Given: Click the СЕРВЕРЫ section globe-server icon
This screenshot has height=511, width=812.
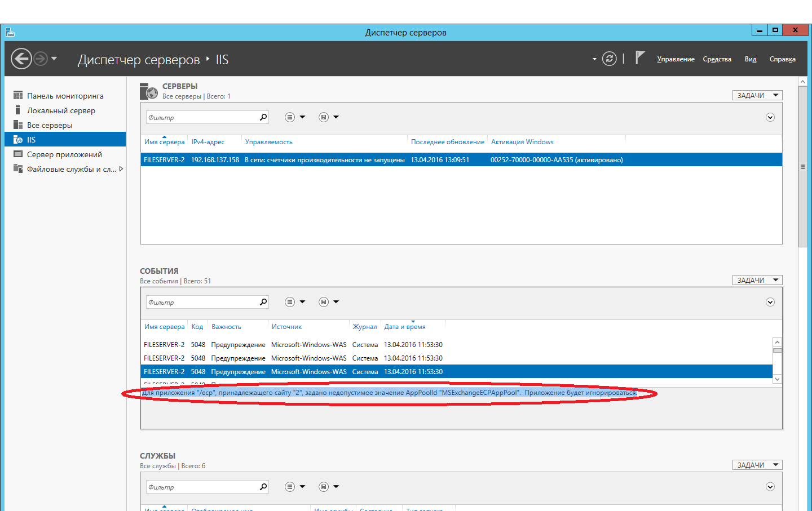Looking at the screenshot, I should (x=148, y=91).
